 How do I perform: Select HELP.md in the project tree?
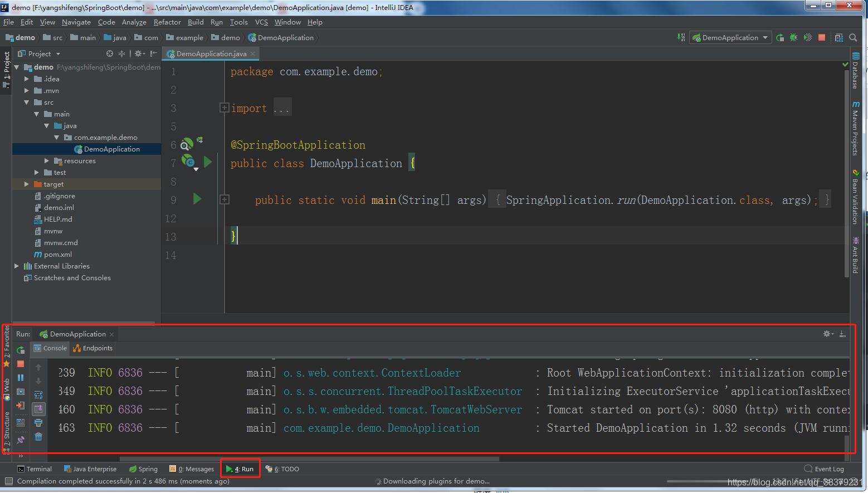58,219
